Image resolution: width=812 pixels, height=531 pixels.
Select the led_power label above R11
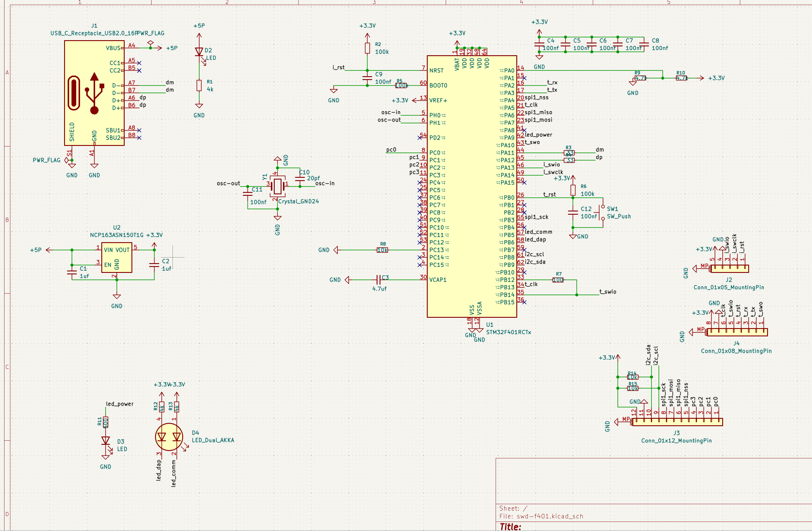click(x=119, y=404)
